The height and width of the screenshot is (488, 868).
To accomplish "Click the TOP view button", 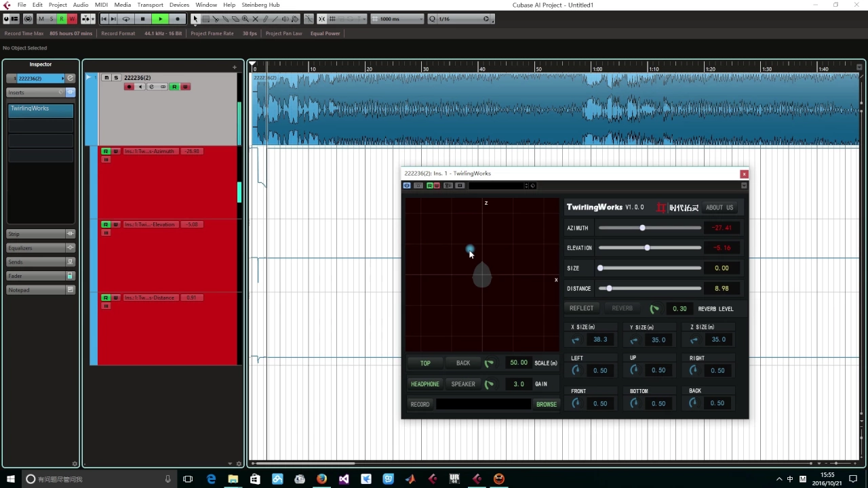I will pyautogui.click(x=425, y=363).
